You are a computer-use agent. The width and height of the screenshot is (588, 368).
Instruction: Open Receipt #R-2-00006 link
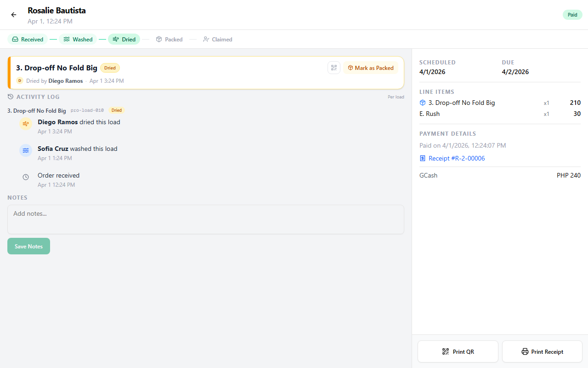point(456,158)
